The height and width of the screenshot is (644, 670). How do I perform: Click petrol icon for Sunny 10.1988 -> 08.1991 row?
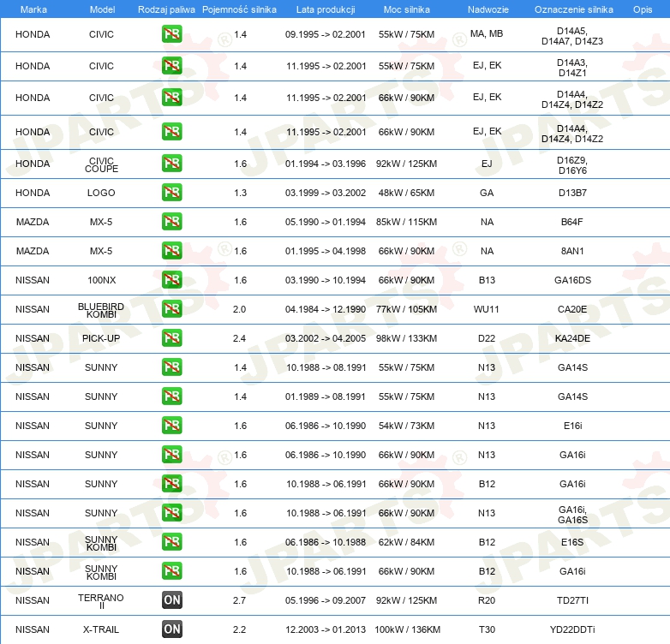point(171,367)
